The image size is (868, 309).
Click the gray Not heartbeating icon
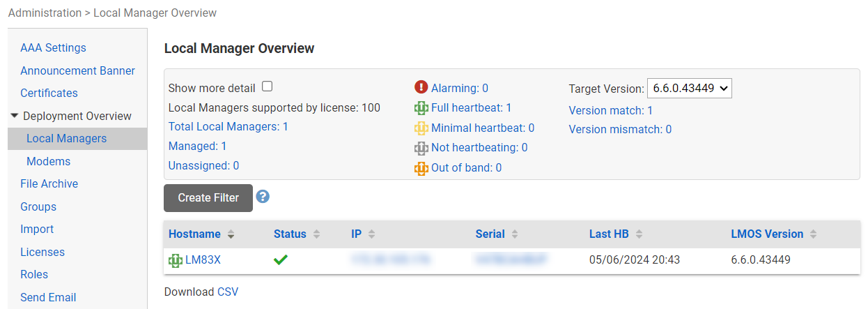click(421, 148)
